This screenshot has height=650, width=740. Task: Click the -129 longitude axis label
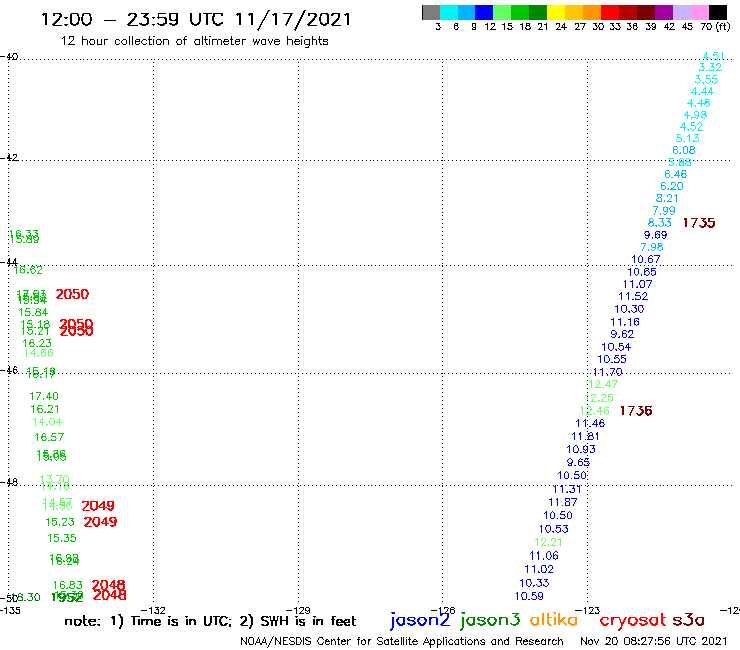298,610
